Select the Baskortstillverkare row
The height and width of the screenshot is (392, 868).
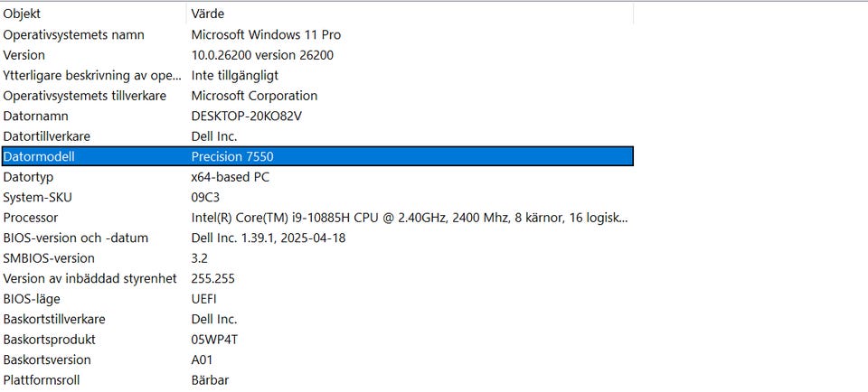54,319
